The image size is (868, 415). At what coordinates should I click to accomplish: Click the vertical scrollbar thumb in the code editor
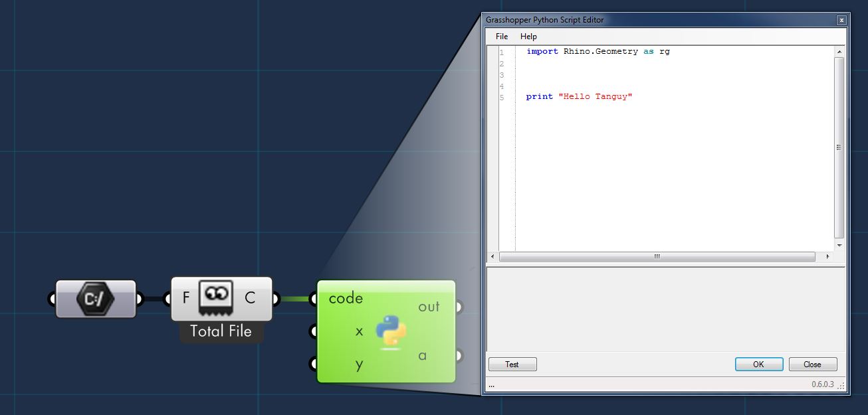[x=839, y=147]
